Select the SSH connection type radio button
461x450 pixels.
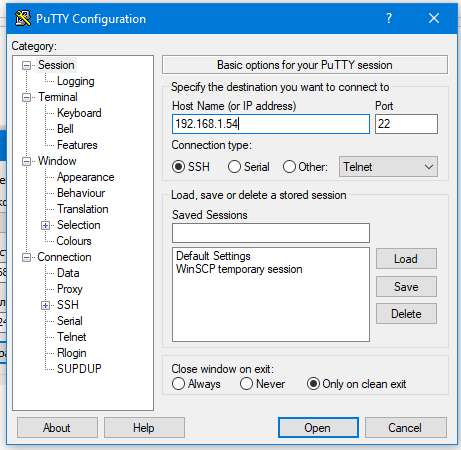point(179,167)
